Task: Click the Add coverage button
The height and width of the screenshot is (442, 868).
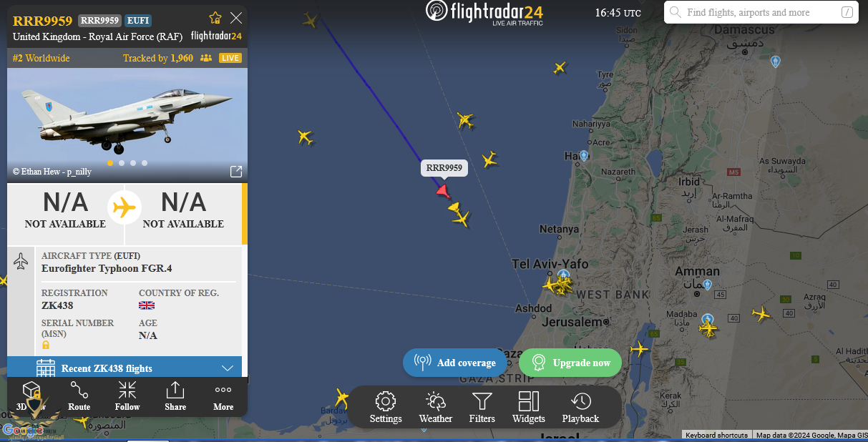Action: [455, 363]
